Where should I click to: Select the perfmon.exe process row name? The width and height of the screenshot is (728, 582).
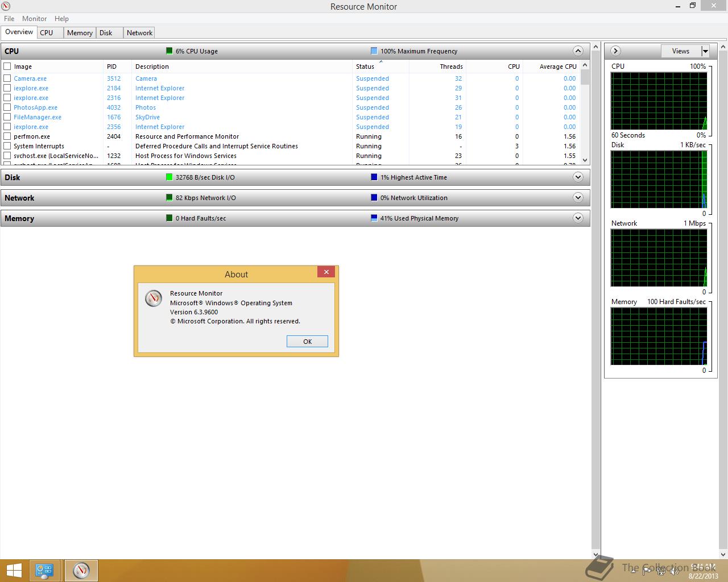32,136
